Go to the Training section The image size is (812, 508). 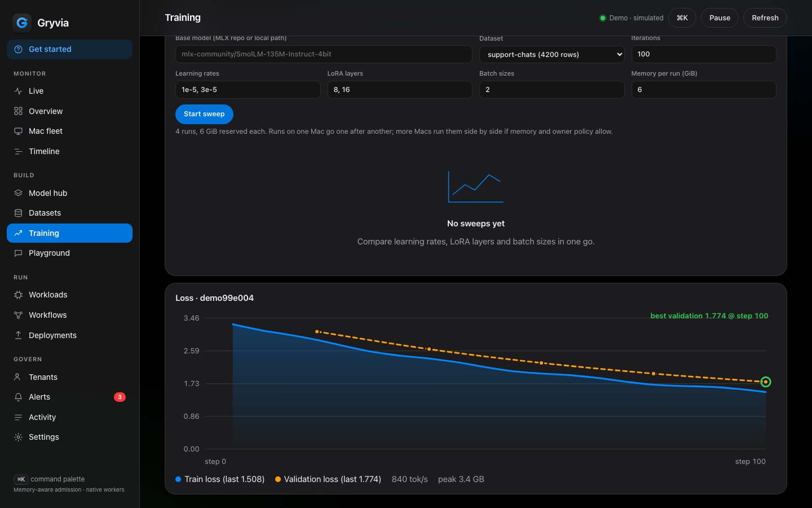click(x=69, y=233)
